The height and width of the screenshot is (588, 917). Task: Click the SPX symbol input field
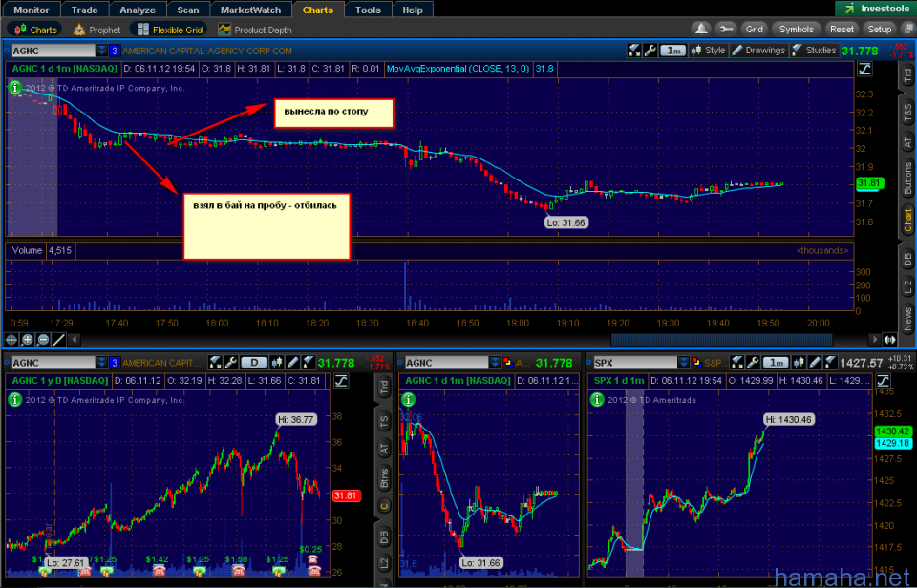(635, 363)
